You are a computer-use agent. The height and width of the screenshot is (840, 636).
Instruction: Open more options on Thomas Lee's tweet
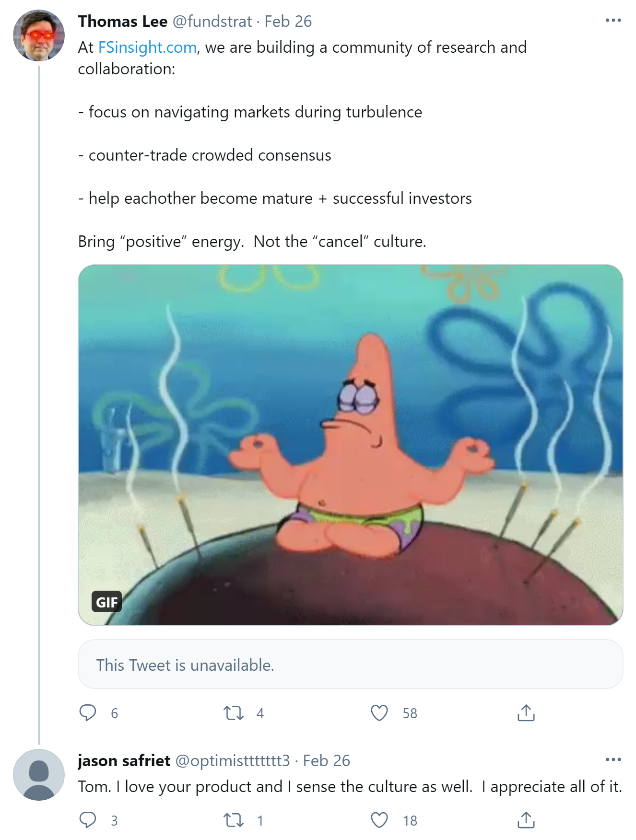(x=613, y=21)
